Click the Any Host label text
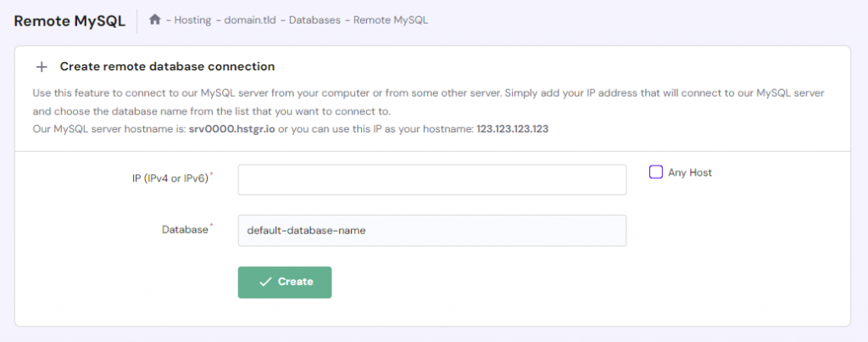The height and width of the screenshot is (342, 868). [690, 172]
